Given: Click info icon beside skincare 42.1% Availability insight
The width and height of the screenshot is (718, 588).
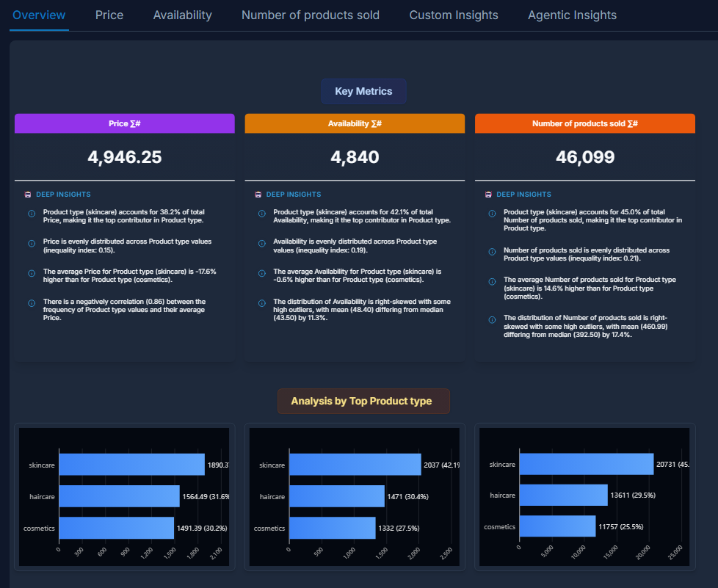Looking at the screenshot, I should 262,214.
